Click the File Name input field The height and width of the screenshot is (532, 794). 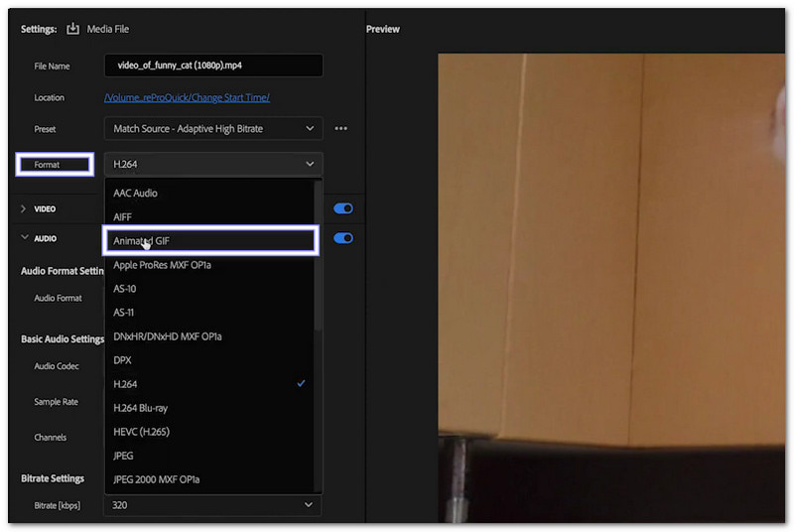pyautogui.click(x=212, y=66)
